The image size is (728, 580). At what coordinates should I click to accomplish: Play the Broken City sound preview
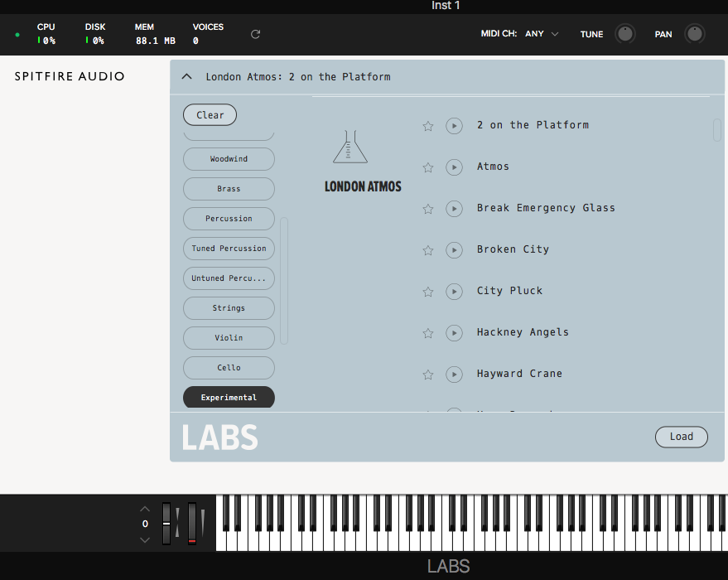coord(454,250)
